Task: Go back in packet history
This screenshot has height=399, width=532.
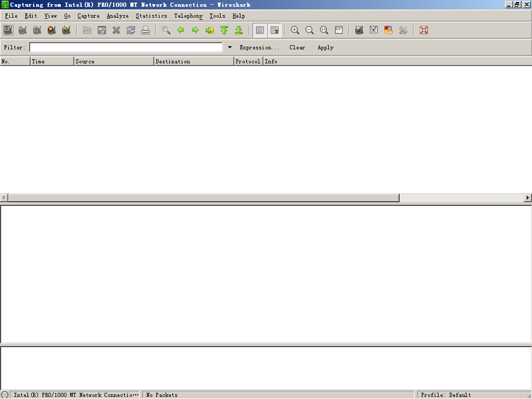Action: (x=181, y=30)
